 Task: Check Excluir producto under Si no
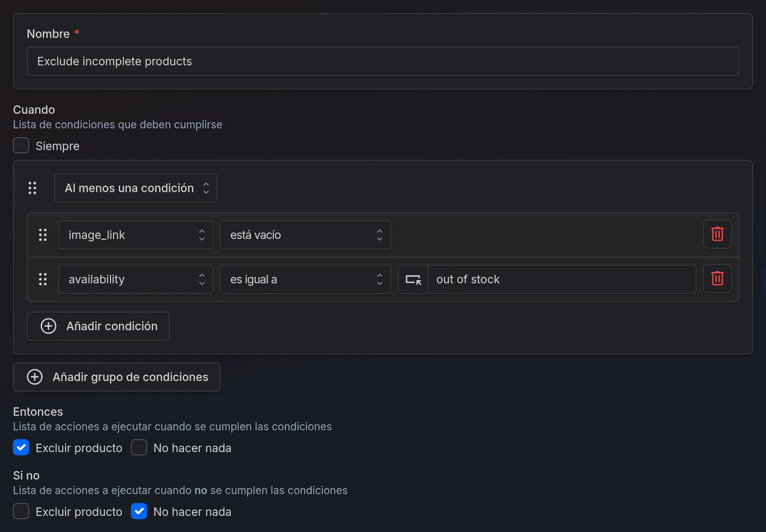pos(21,511)
